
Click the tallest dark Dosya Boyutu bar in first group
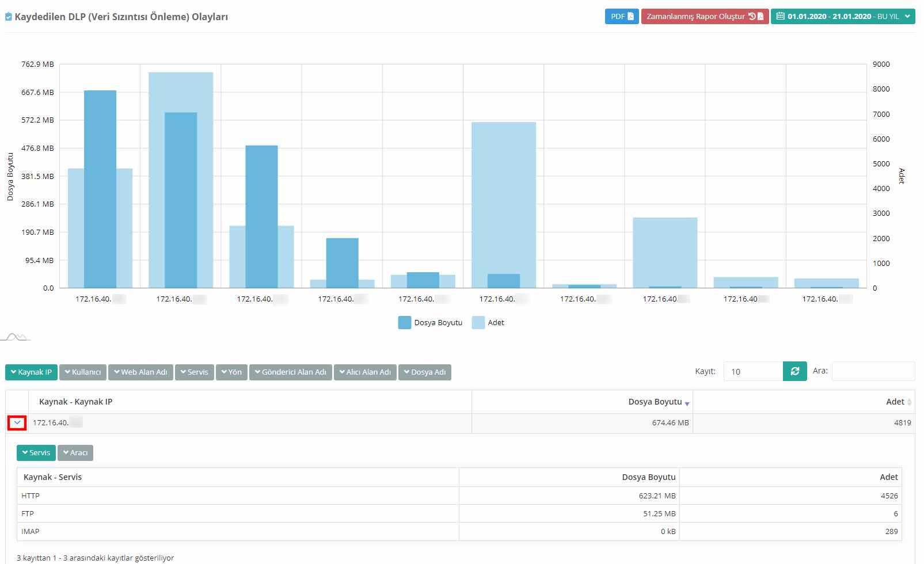pyautogui.click(x=100, y=189)
